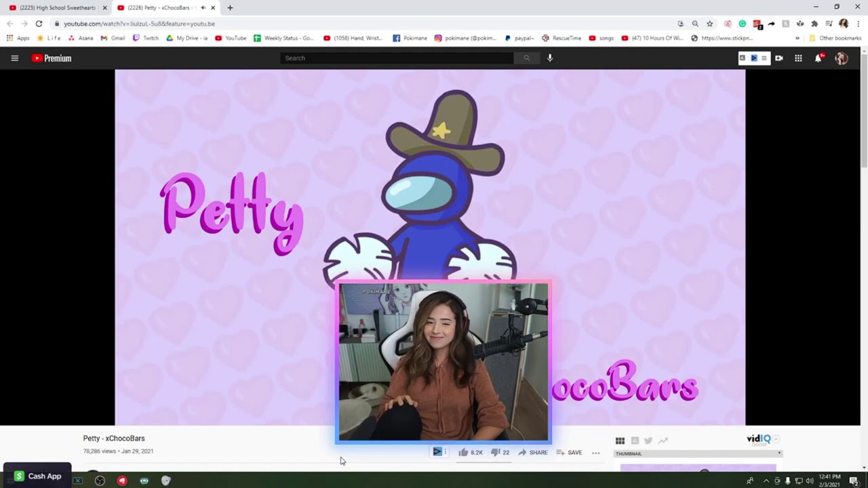Screen dimensions: 868x488
Task: Expand hidden bookmarks chevron
Action: (797, 38)
